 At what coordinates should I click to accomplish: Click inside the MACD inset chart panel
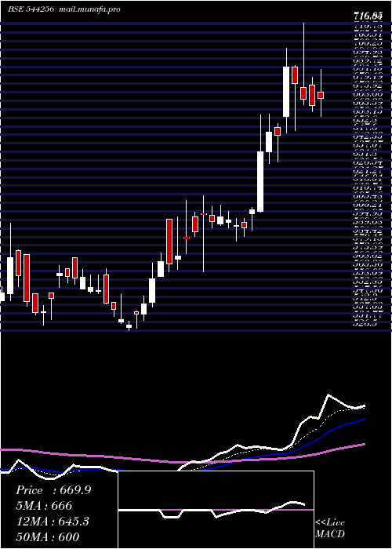[x=216, y=510]
